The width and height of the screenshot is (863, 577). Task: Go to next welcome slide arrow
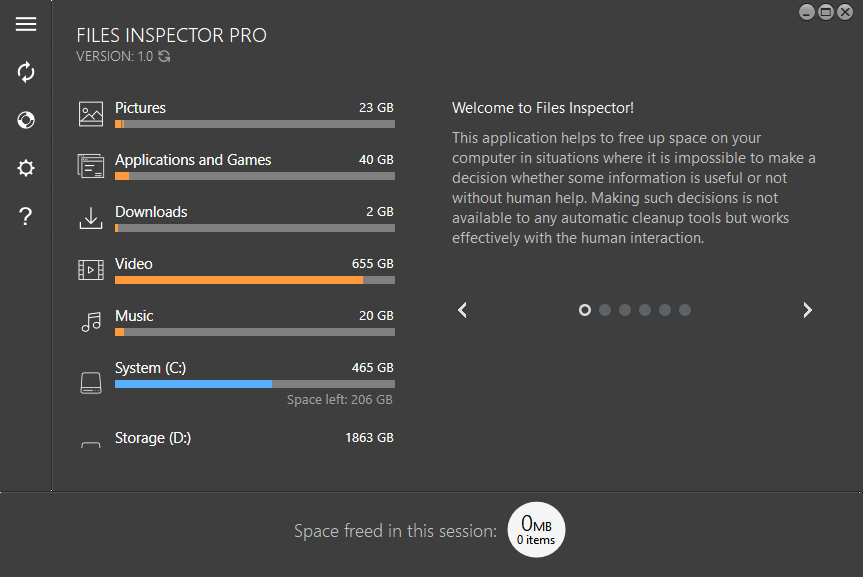[x=807, y=310]
